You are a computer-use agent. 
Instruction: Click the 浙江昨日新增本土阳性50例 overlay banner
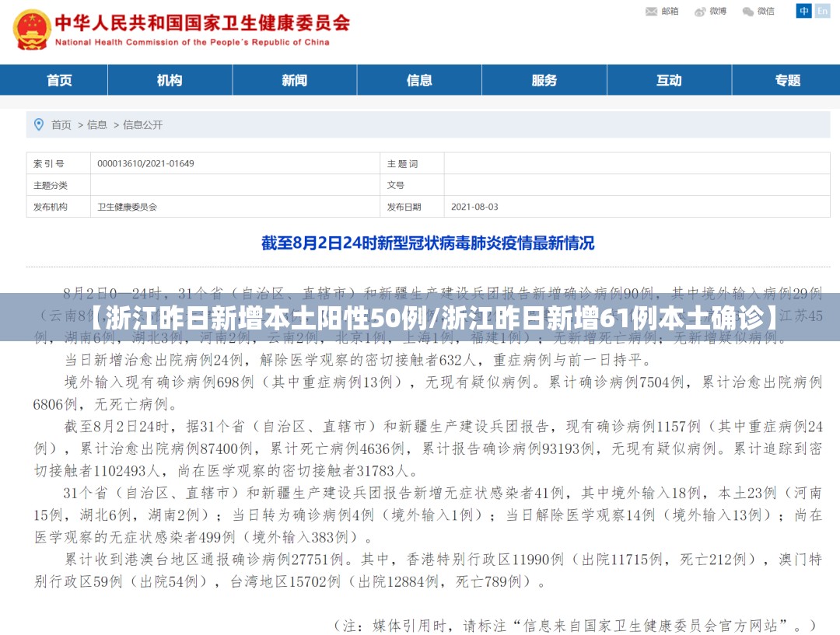coord(420,317)
